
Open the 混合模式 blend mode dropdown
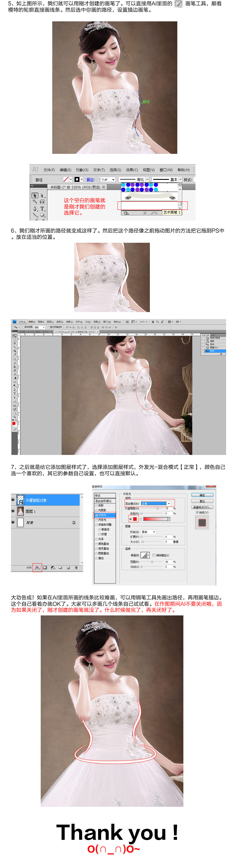pos(169,503)
